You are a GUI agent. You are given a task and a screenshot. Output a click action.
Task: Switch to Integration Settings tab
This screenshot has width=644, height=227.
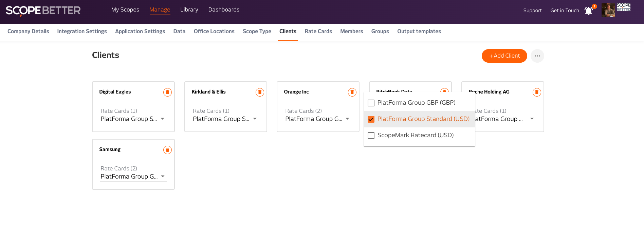[82, 32]
